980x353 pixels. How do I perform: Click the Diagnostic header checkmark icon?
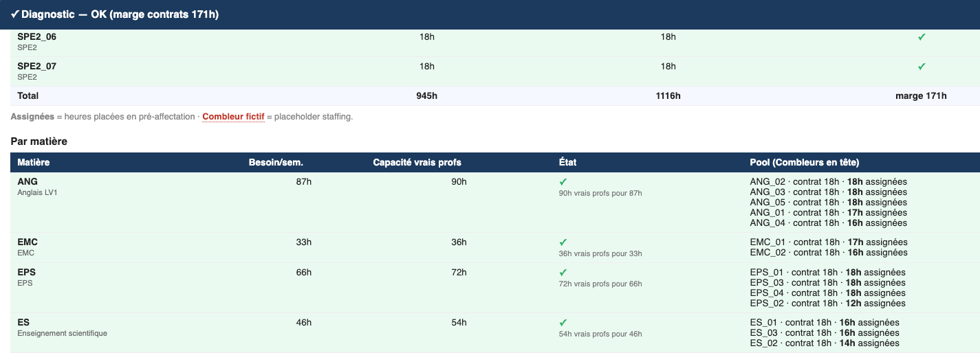[14, 14]
